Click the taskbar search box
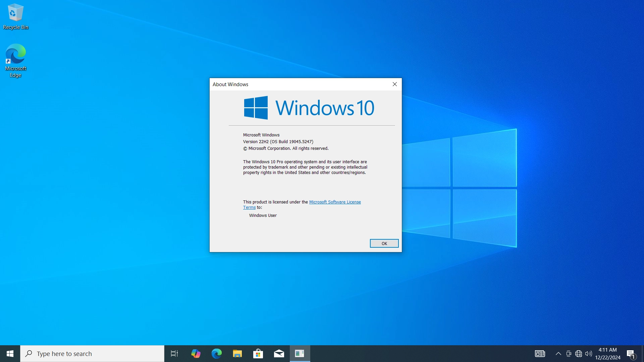The image size is (644, 362). 92,354
